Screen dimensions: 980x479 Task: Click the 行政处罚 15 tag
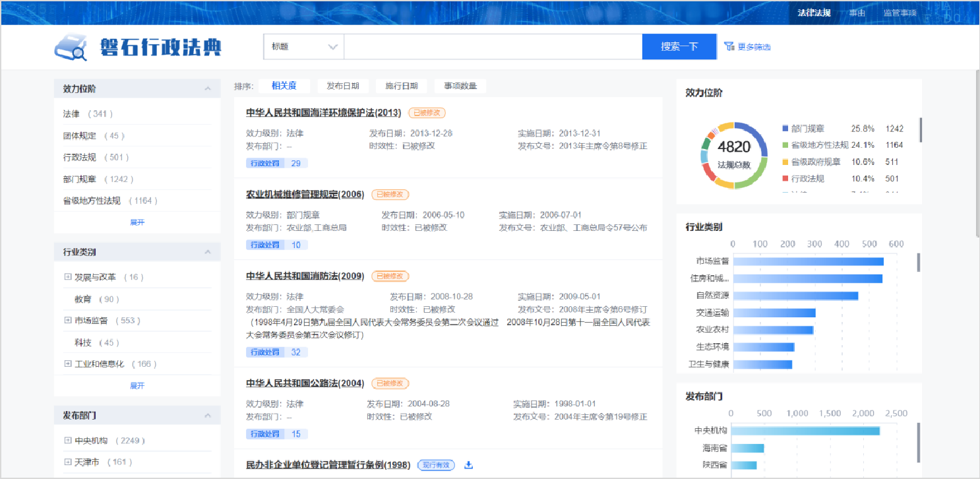(277, 434)
